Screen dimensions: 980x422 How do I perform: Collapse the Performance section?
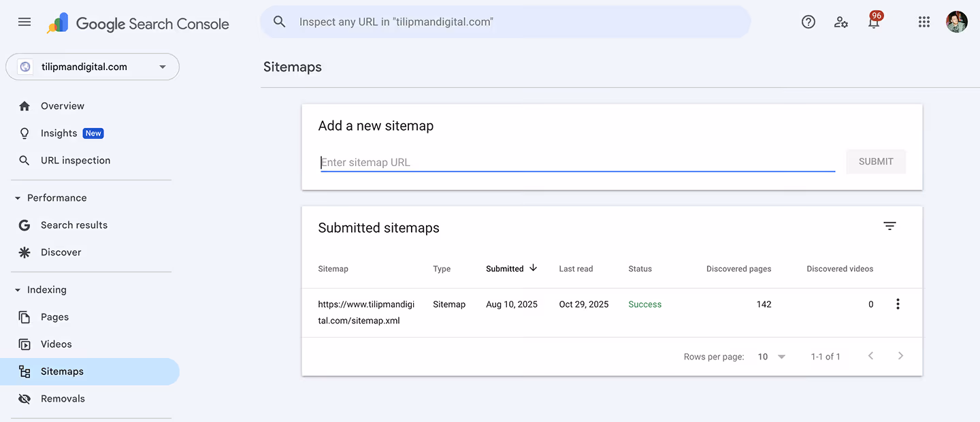(18, 198)
